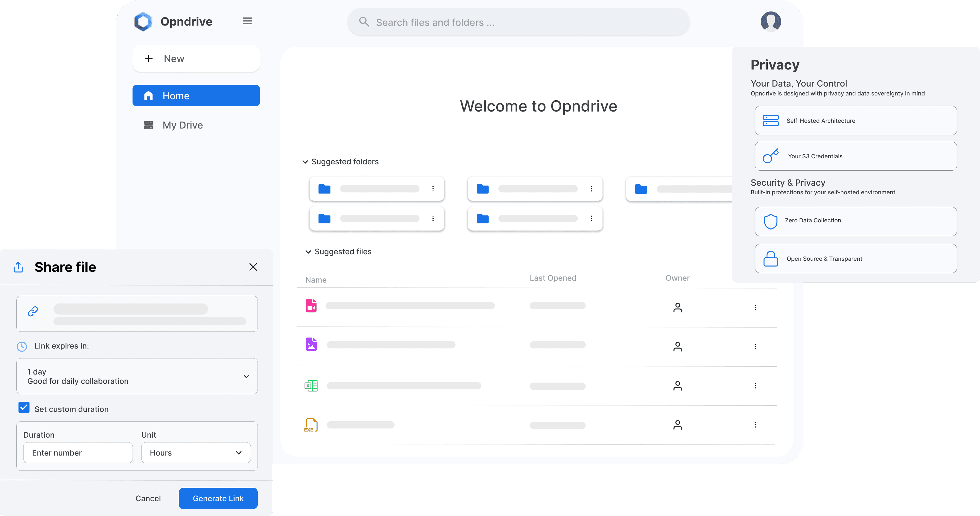The image size is (980, 516).
Task: Click the EXE file icon
Action: [x=311, y=425]
